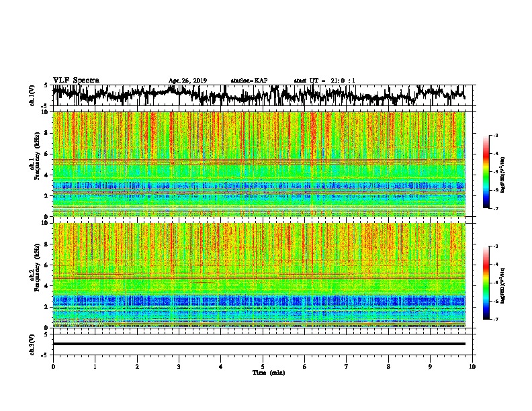Click the ch.2 "Frequency (kHz)" label
The width and height of the screenshot is (532, 411).
click(37, 267)
